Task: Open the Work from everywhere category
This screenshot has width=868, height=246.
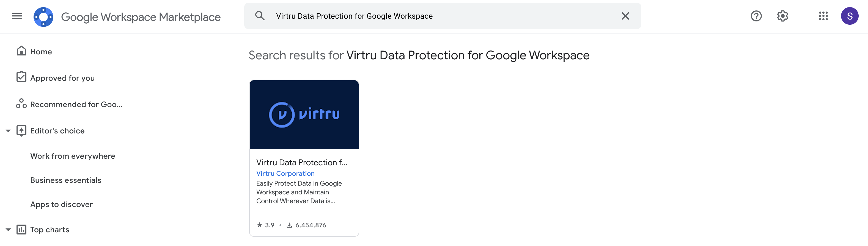Action: tap(72, 156)
